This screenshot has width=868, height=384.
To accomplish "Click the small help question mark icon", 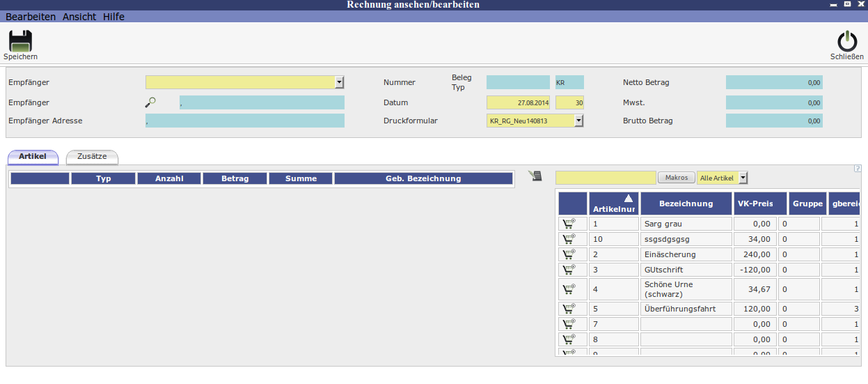I will pyautogui.click(x=857, y=168).
